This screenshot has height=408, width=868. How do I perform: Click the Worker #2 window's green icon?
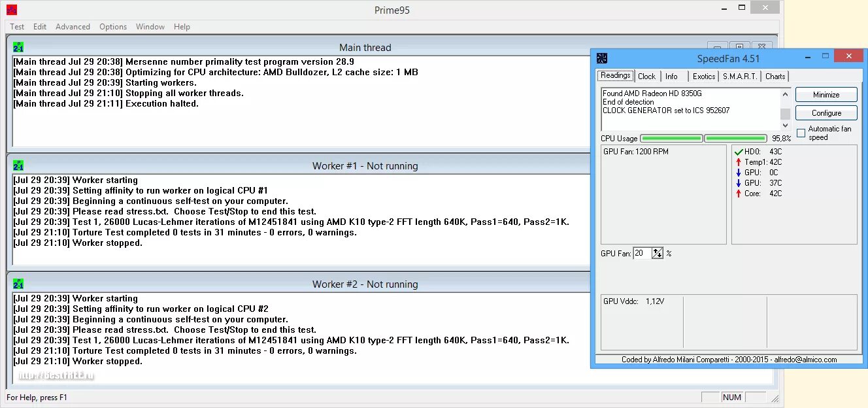(x=18, y=284)
